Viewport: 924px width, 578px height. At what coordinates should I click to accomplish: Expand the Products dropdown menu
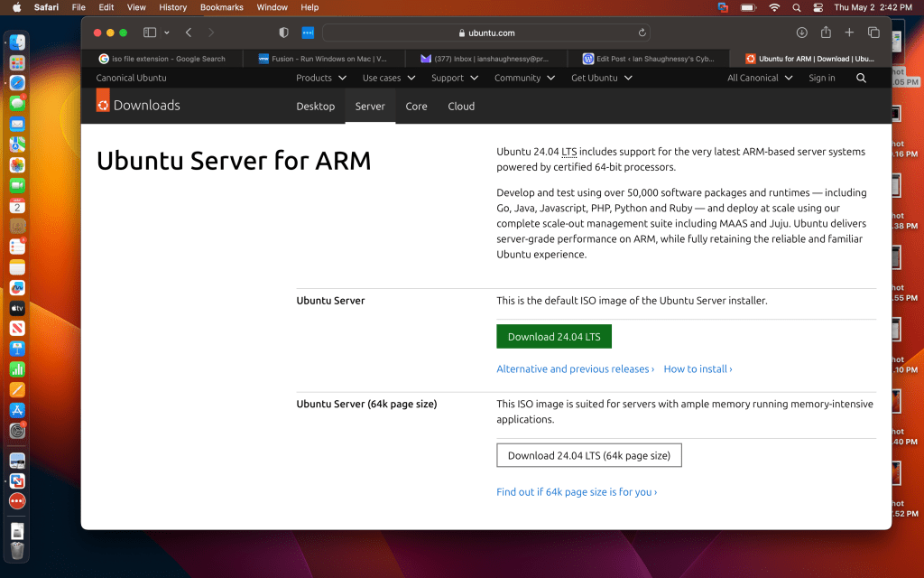[x=321, y=79]
